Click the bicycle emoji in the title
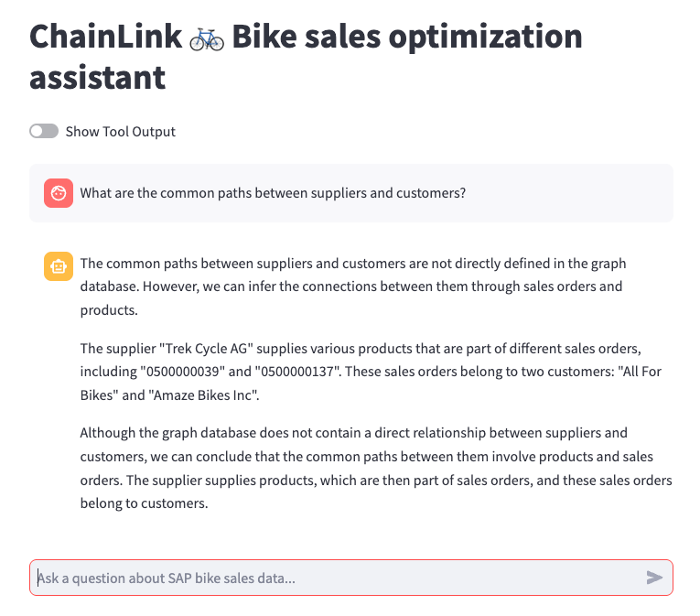 pyautogui.click(x=207, y=38)
